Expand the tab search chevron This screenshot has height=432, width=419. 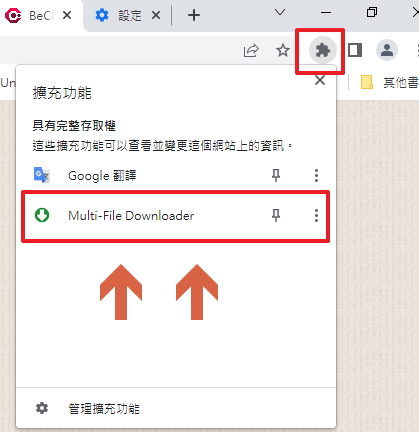point(280,13)
